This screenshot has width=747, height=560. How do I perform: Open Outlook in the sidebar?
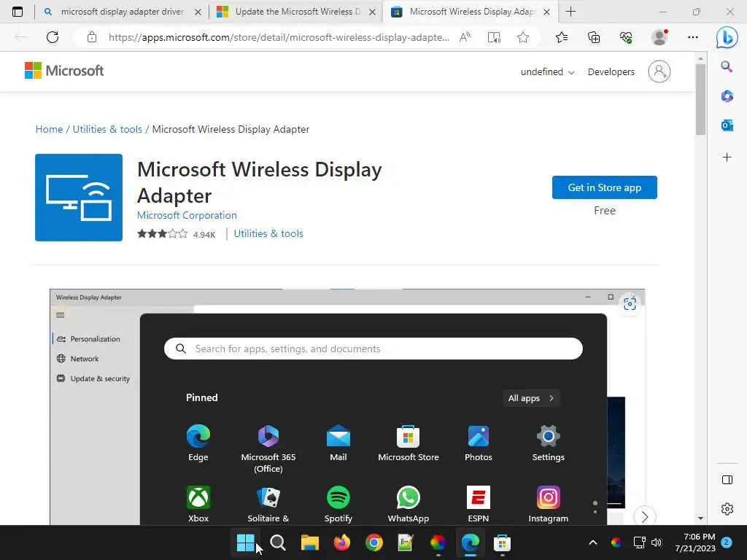tap(727, 125)
